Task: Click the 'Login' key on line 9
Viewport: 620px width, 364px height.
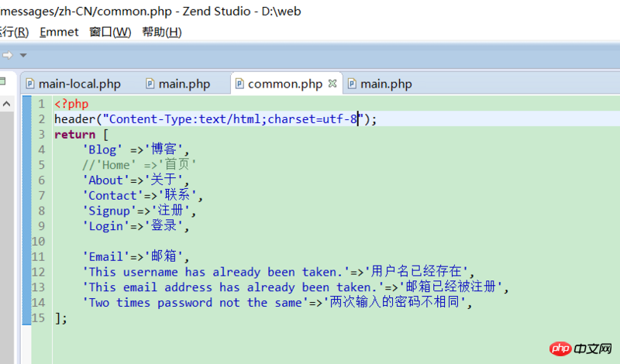Action: (x=105, y=226)
